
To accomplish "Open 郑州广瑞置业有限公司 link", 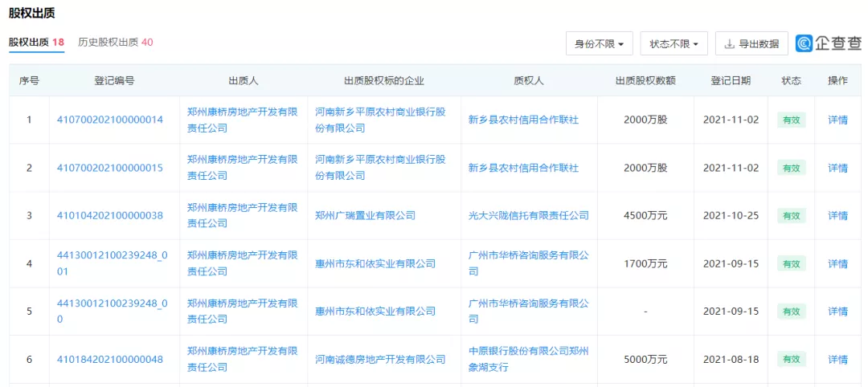I will coord(366,216).
